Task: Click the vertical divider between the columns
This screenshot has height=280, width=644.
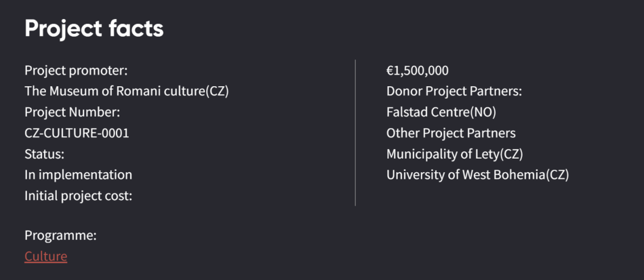Action: point(355,132)
